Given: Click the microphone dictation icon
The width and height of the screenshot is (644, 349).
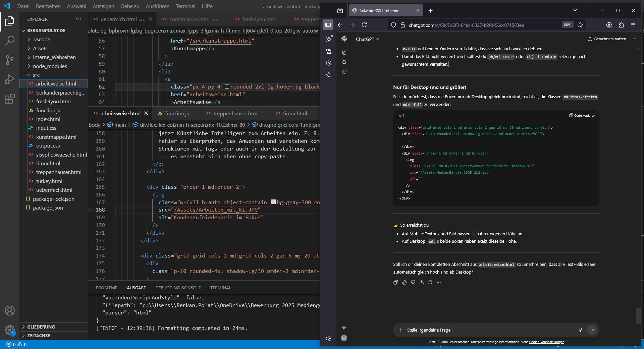Looking at the screenshot, I should point(580,330).
